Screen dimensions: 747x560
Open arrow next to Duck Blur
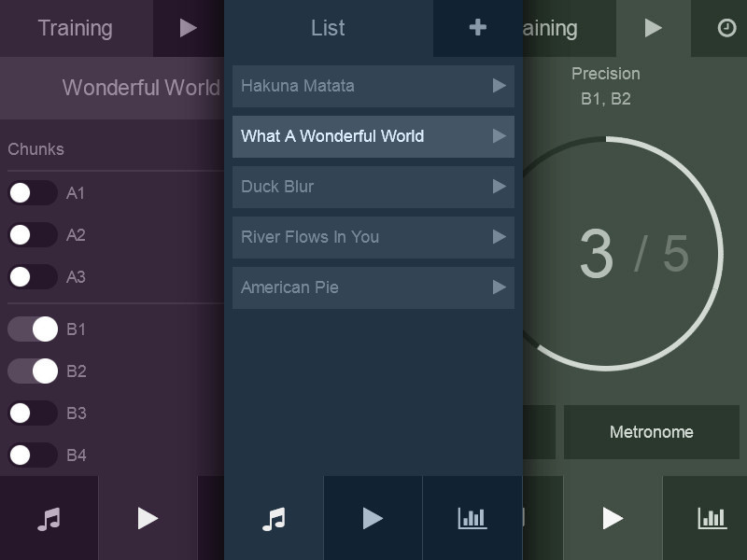click(499, 187)
